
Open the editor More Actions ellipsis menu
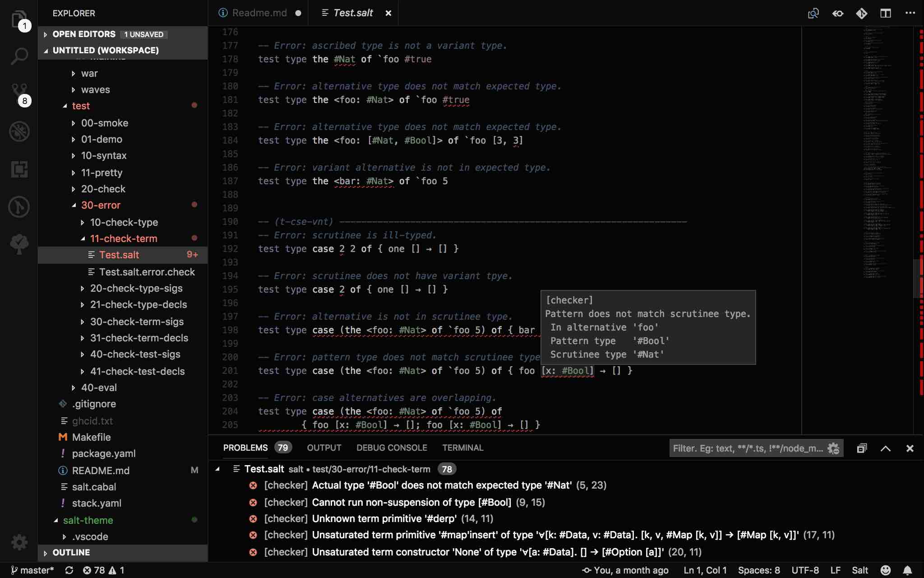coord(910,13)
